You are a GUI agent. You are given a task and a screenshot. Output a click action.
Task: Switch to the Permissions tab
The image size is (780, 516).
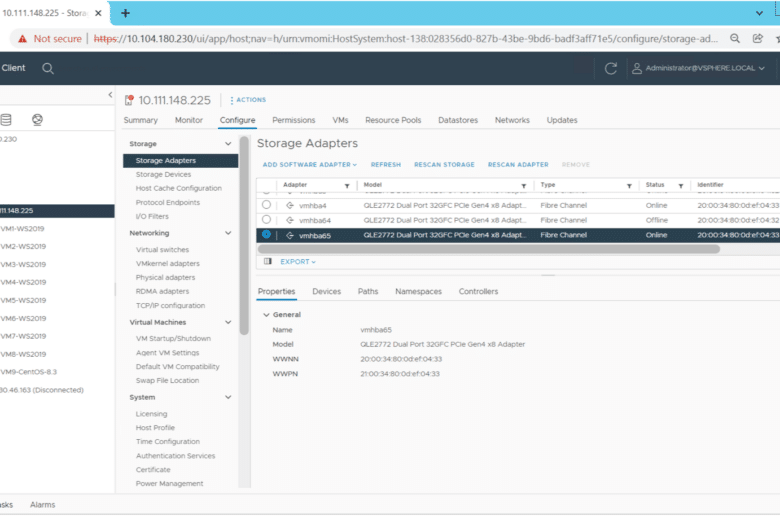[x=293, y=120]
